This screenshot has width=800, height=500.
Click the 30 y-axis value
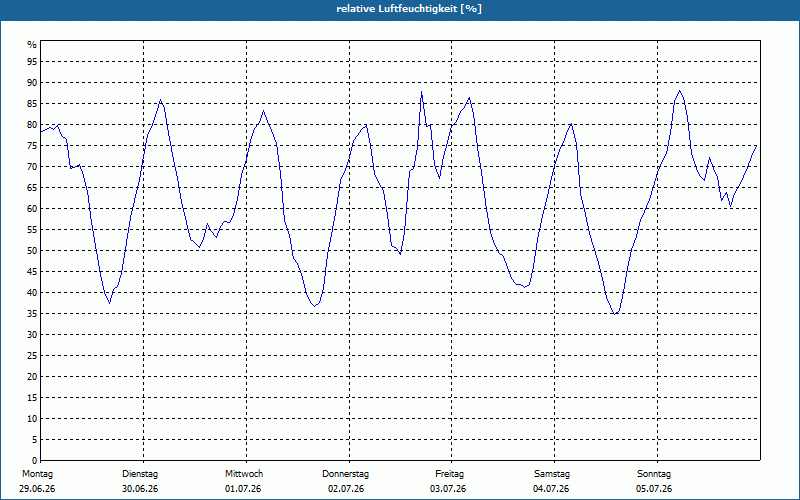(x=32, y=335)
